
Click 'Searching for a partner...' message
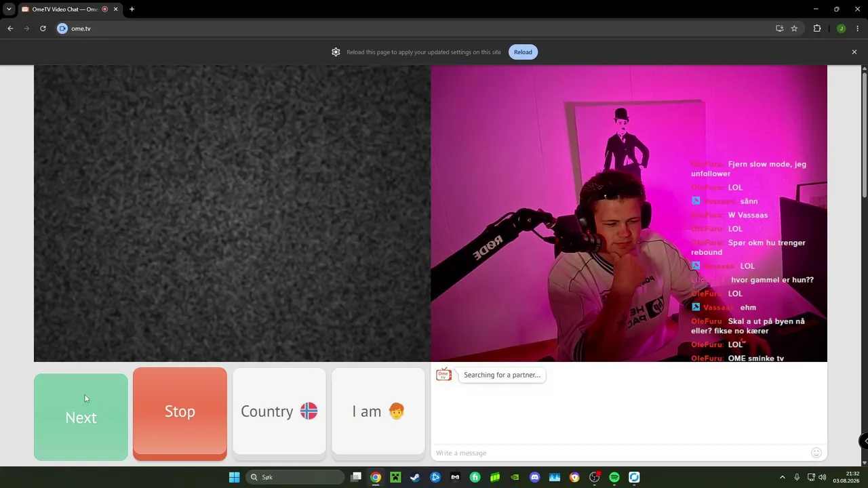click(x=502, y=375)
